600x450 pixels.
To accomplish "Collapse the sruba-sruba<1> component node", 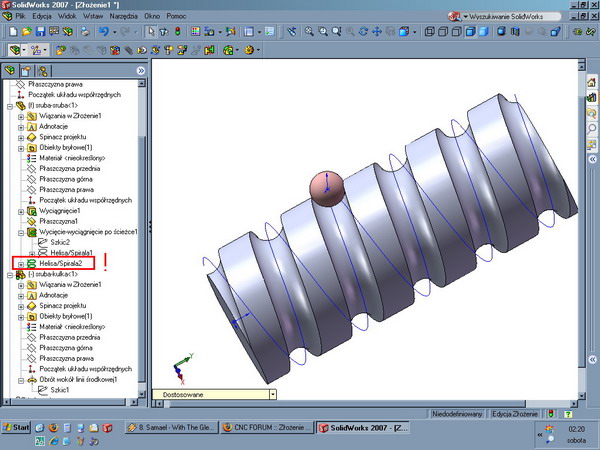I will click(10, 106).
